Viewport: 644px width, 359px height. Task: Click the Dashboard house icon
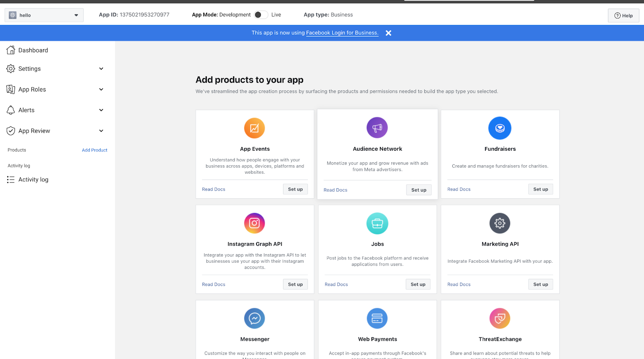point(11,50)
